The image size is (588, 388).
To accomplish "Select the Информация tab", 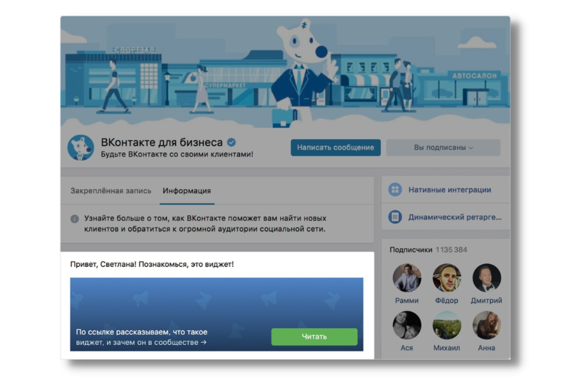I will [x=187, y=191].
